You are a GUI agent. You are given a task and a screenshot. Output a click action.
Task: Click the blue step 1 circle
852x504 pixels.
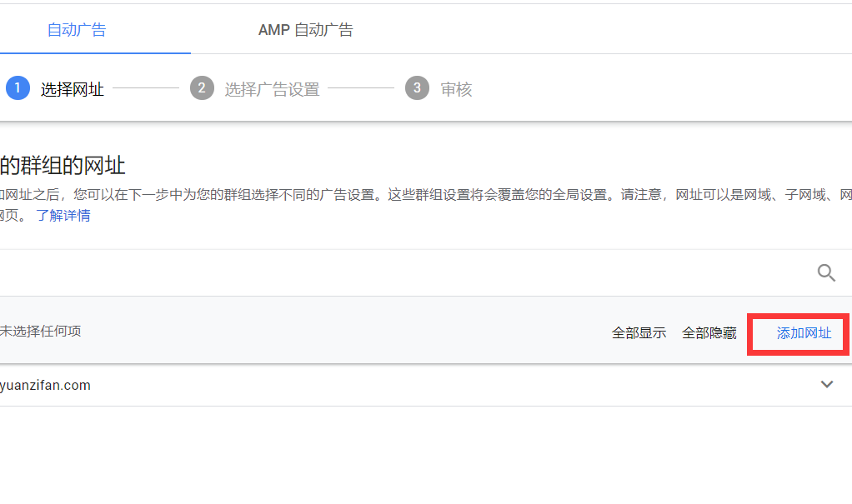tap(18, 88)
